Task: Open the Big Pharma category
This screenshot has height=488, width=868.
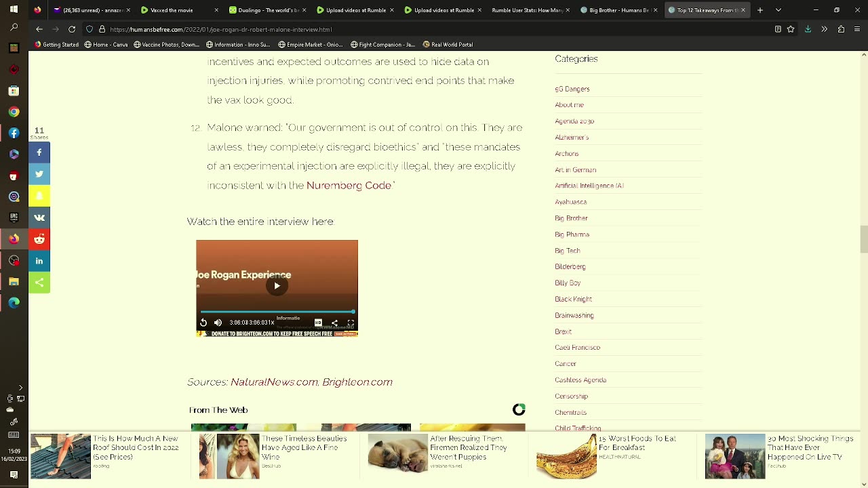Action: [572, 235]
